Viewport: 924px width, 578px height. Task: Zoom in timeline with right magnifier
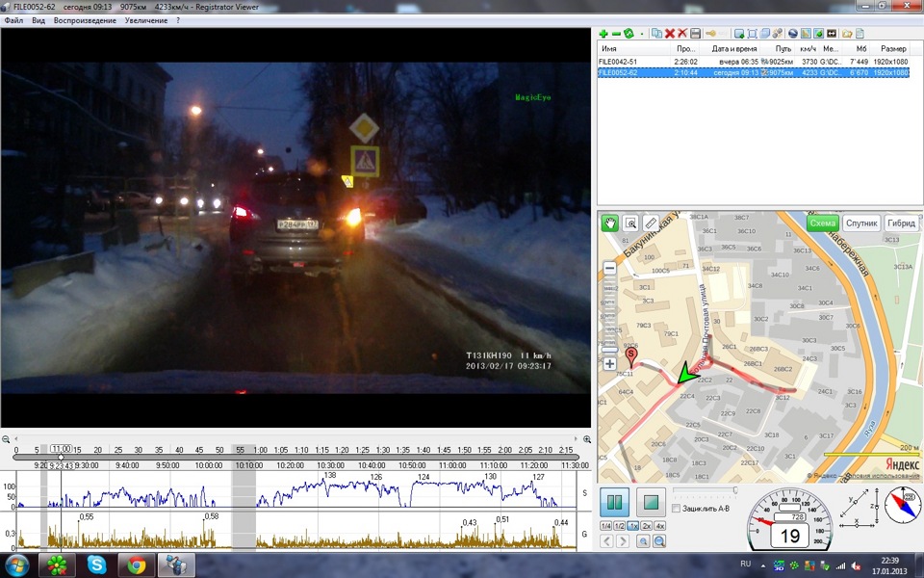tap(587, 439)
